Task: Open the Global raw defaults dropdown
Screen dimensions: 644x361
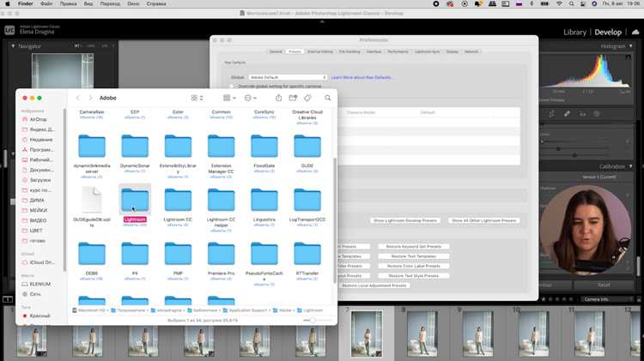Action: [288, 77]
